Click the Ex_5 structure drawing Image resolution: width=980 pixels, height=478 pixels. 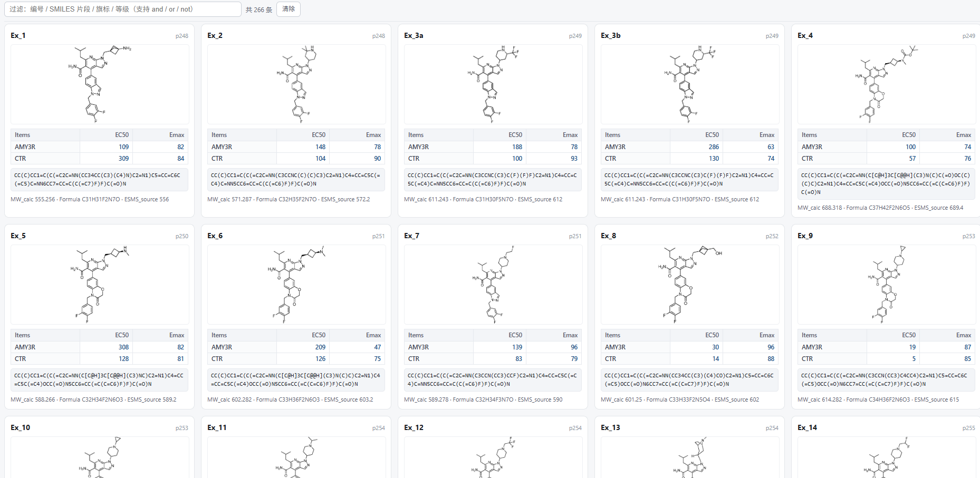click(100, 285)
